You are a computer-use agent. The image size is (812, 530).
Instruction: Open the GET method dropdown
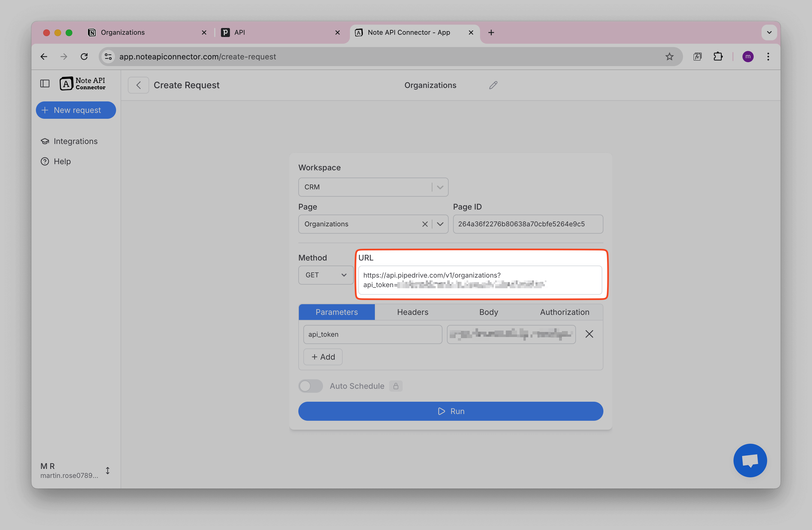[326, 275]
